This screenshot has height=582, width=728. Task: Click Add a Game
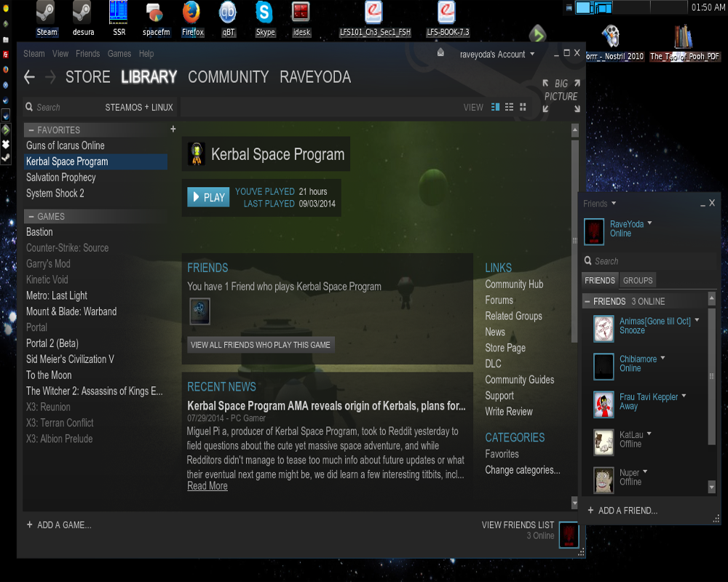[59, 525]
